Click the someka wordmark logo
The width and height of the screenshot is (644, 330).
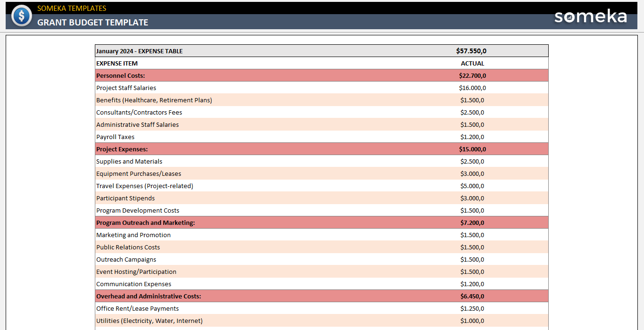590,17
